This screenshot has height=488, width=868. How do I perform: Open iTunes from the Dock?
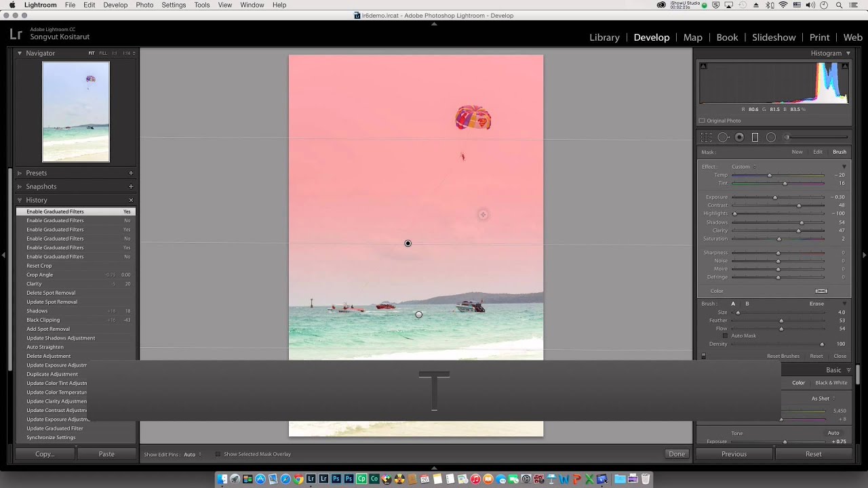(x=475, y=479)
